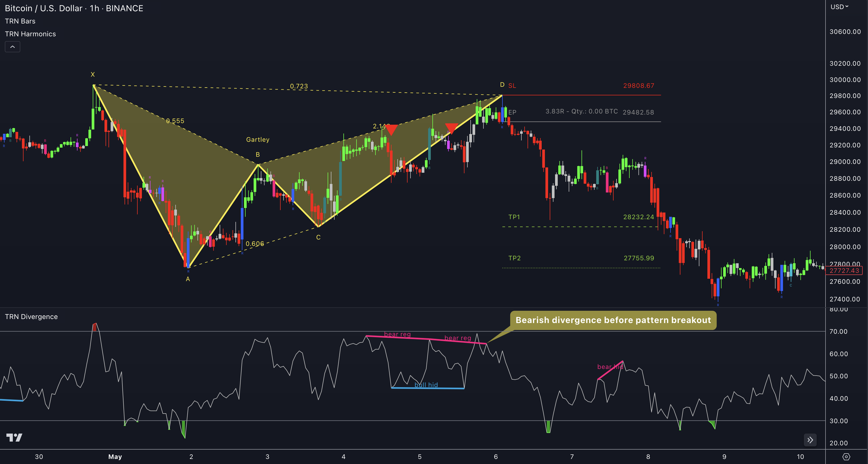Click the first bear reg label
The height and width of the screenshot is (464, 868).
[x=397, y=334]
